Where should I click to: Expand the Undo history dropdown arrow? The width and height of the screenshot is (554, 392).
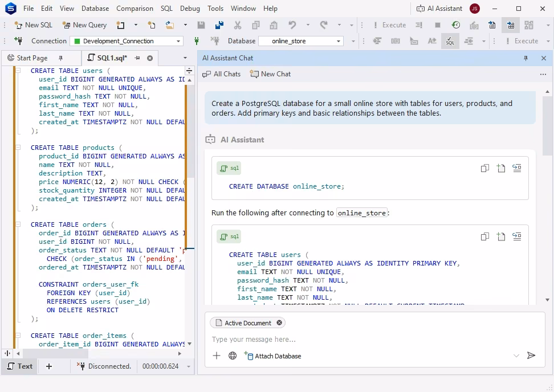click(308, 24)
